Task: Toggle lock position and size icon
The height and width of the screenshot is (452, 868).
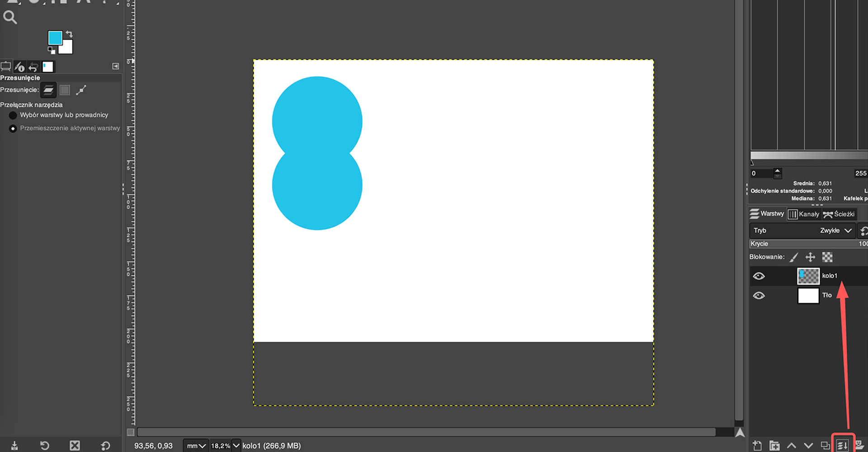Action: (810, 257)
